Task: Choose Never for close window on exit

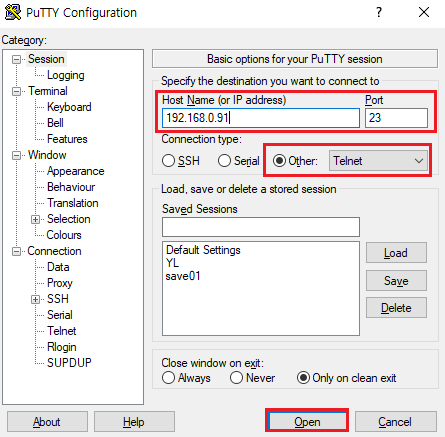Action: coord(236,378)
